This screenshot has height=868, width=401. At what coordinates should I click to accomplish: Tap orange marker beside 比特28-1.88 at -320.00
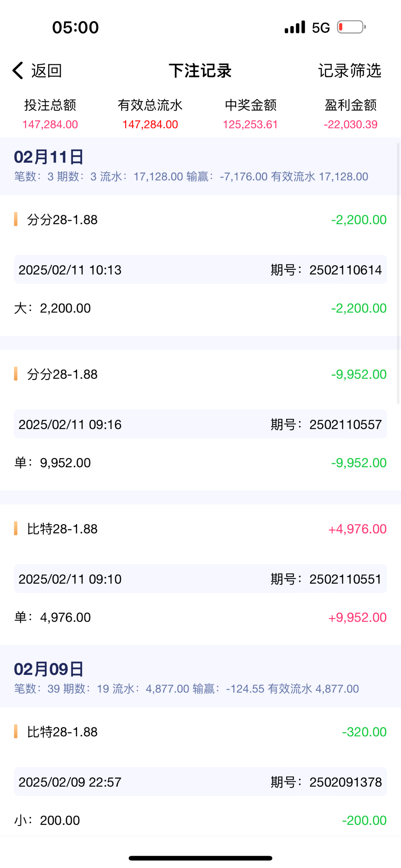(x=16, y=731)
